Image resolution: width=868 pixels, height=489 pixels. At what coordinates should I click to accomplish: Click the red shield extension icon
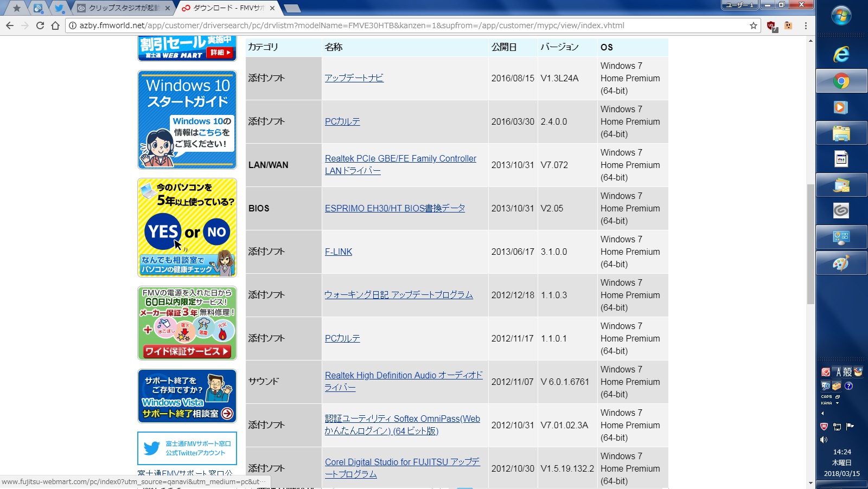[x=771, y=25]
